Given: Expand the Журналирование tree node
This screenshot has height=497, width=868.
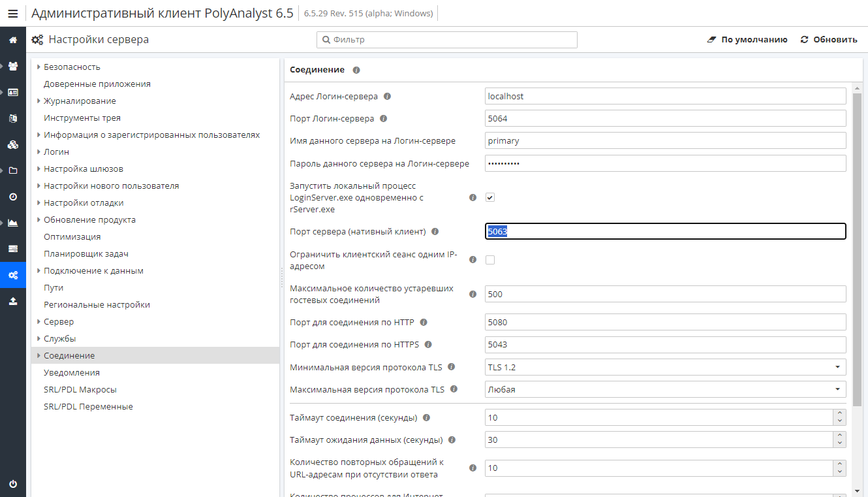Looking at the screenshot, I should point(39,101).
